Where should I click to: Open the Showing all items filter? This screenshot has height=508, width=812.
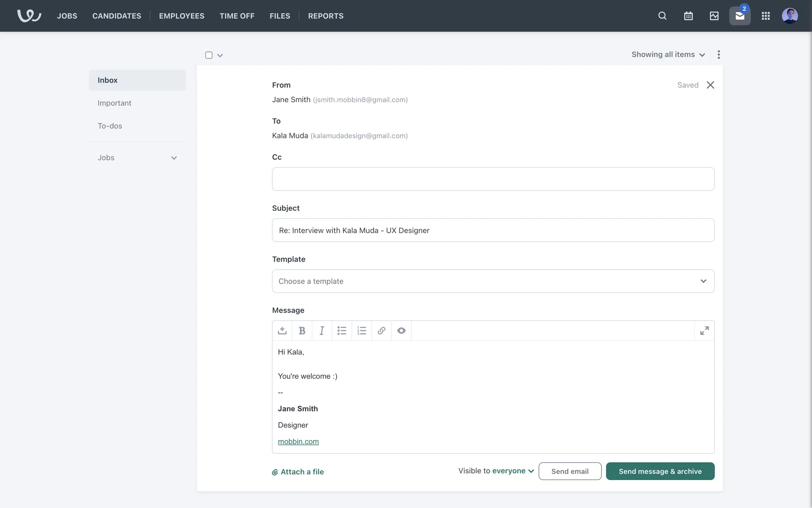(x=668, y=55)
